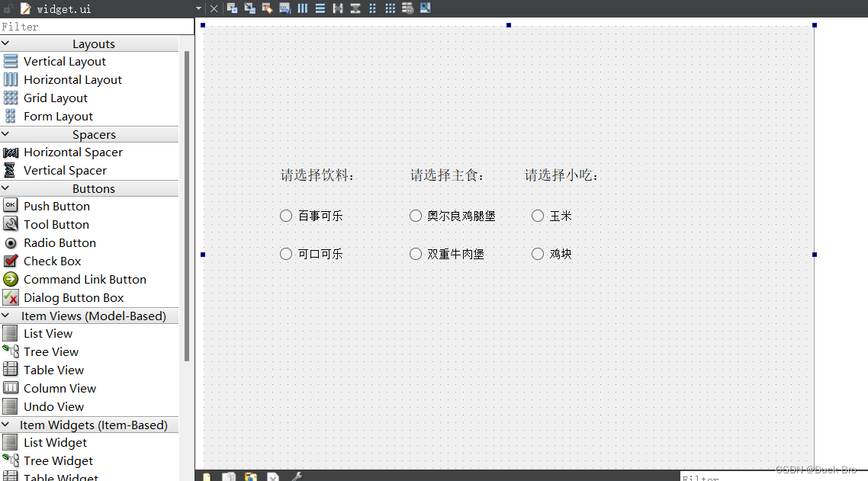Screen dimensions: 868x481
Task: Select Push Button from the Widget Box
Action: [56, 206]
